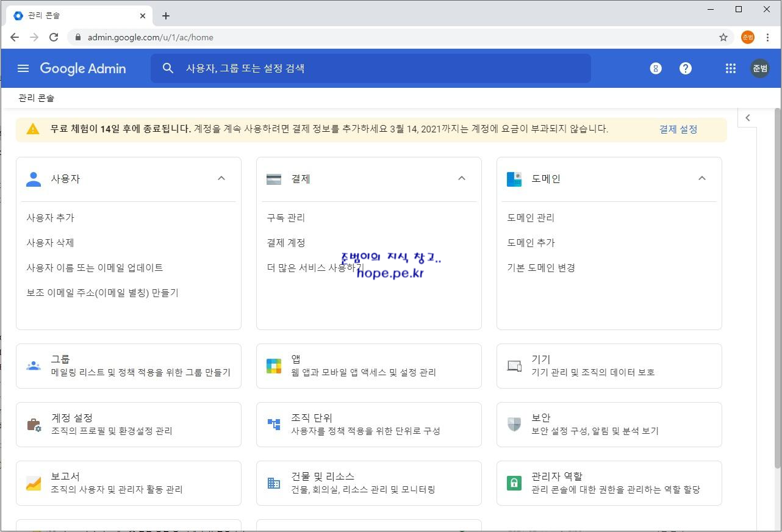The image size is (782, 532).
Task: Select the admin.google.com address bar
Action: pyautogui.click(x=401, y=37)
